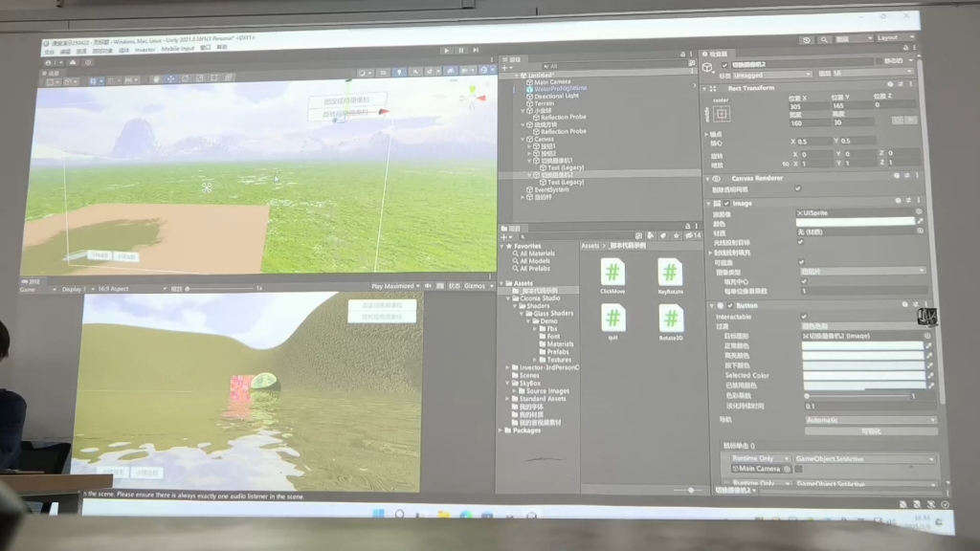Open the Button normal color swatch
980x551 pixels.
862,345
